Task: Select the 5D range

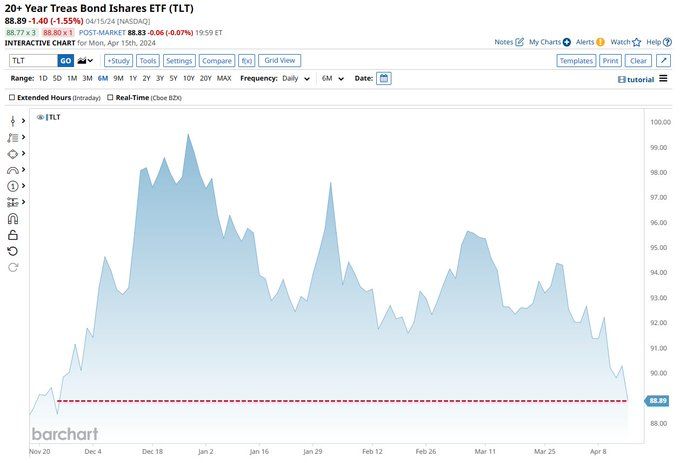Action: pos(57,78)
